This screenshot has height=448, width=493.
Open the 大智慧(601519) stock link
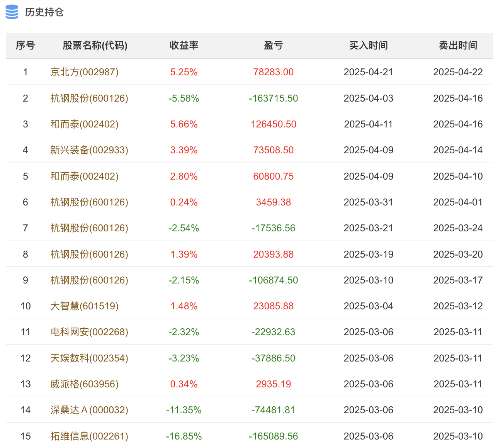(x=85, y=306)
